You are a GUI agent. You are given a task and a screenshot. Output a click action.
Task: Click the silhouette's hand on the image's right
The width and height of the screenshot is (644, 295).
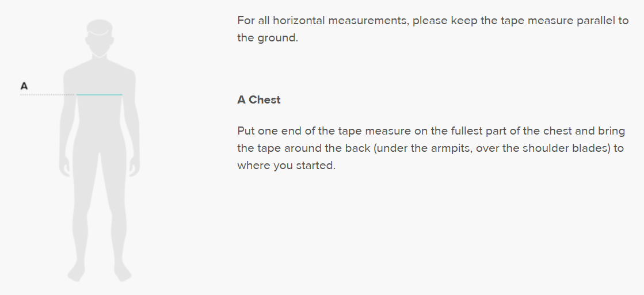(134, 168)
